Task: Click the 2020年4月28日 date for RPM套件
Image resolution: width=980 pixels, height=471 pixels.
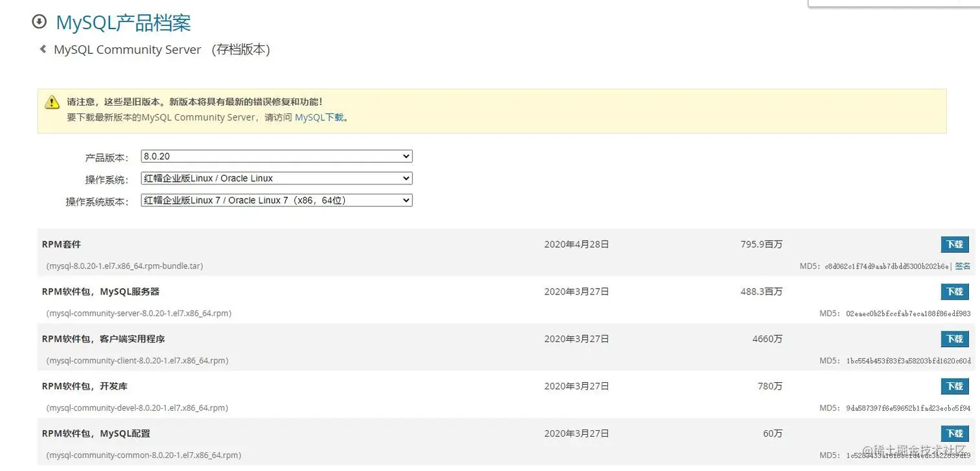Action: [576, 244]
